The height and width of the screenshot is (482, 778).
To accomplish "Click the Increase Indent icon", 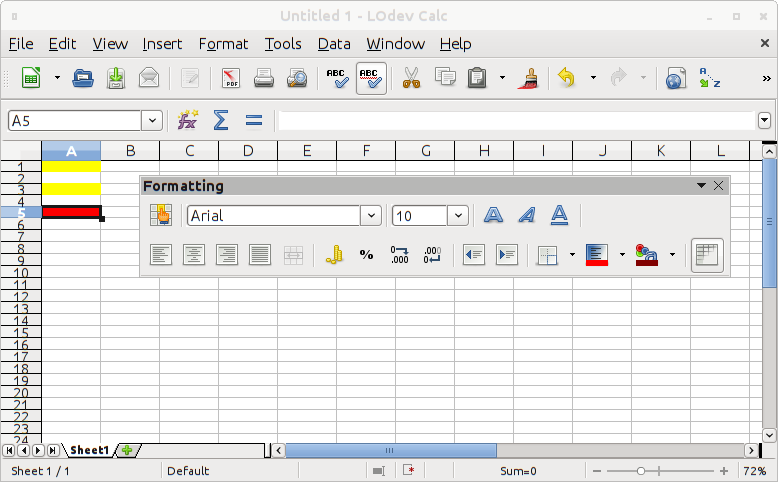I will pyautogui.click(x=507, y=255).
